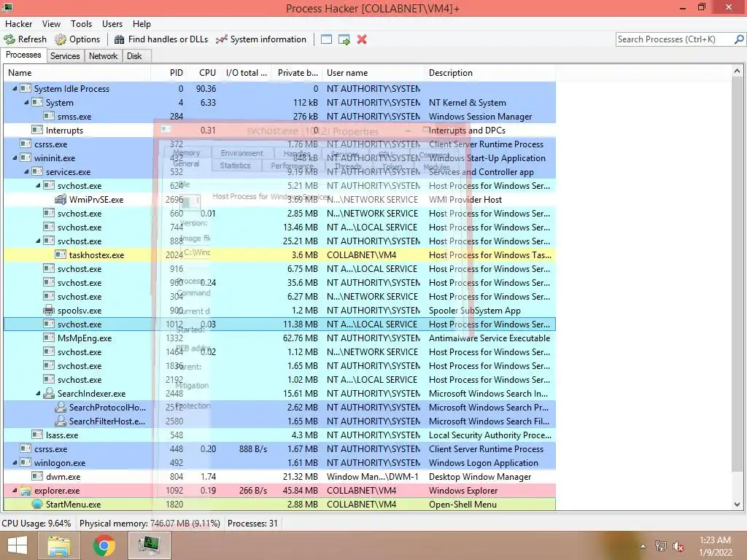Click the network tray icon
Image resolution: width=747 pixels, height=560 pixels.
click(x=660, y=546)
